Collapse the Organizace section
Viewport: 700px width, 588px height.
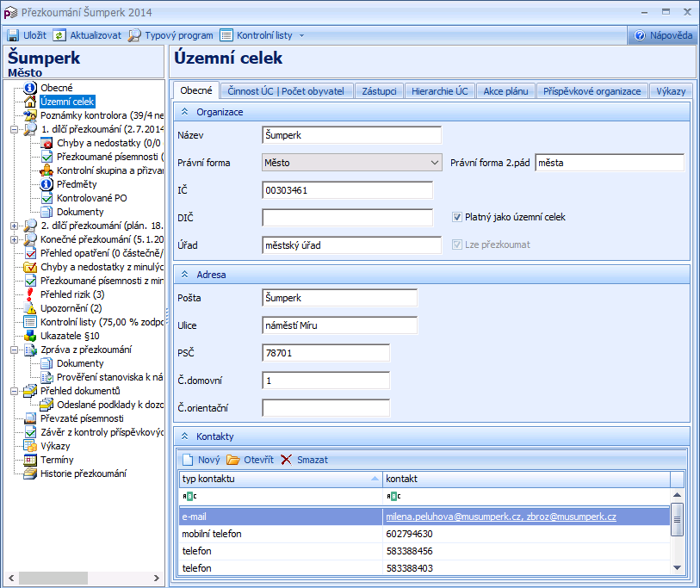[184, 112]
